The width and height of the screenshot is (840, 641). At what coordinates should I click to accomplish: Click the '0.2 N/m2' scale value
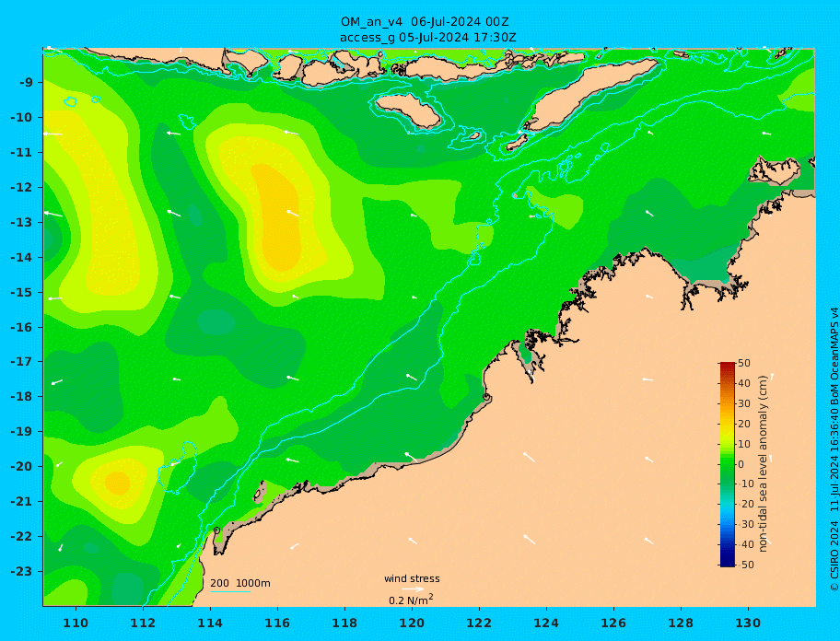point(411,600)
